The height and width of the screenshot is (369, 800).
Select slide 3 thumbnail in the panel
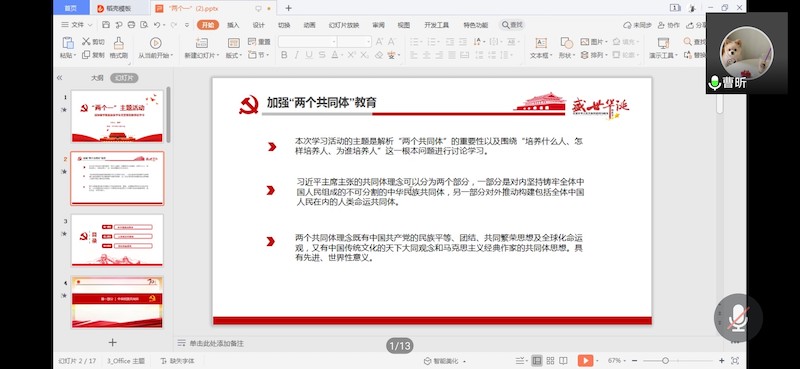[x=117, y=240]
